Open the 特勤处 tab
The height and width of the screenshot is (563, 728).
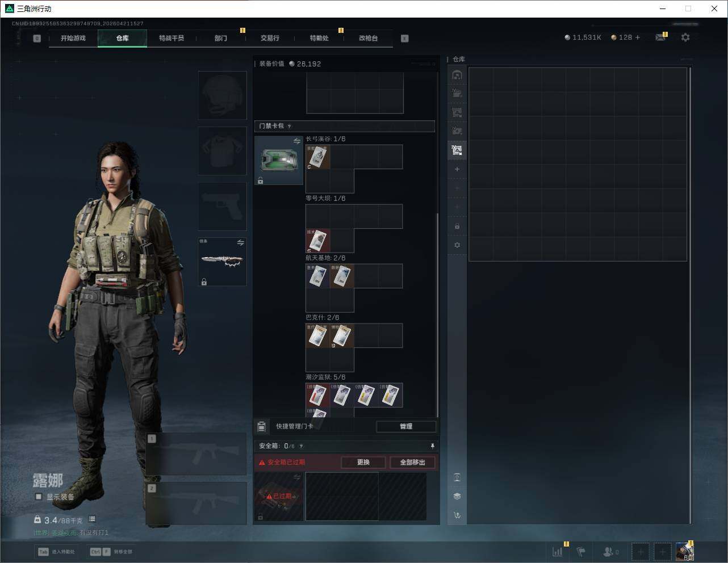click(319, 38)
